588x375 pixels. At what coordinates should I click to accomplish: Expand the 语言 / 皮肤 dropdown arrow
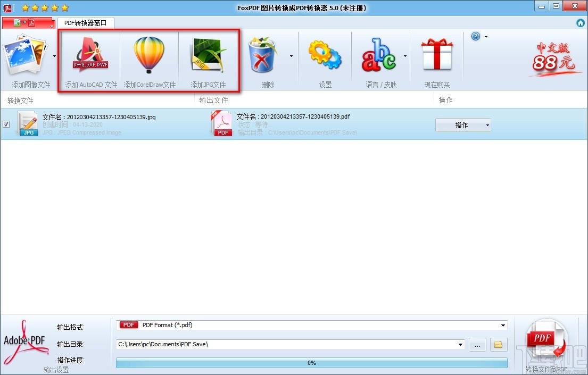405,56
